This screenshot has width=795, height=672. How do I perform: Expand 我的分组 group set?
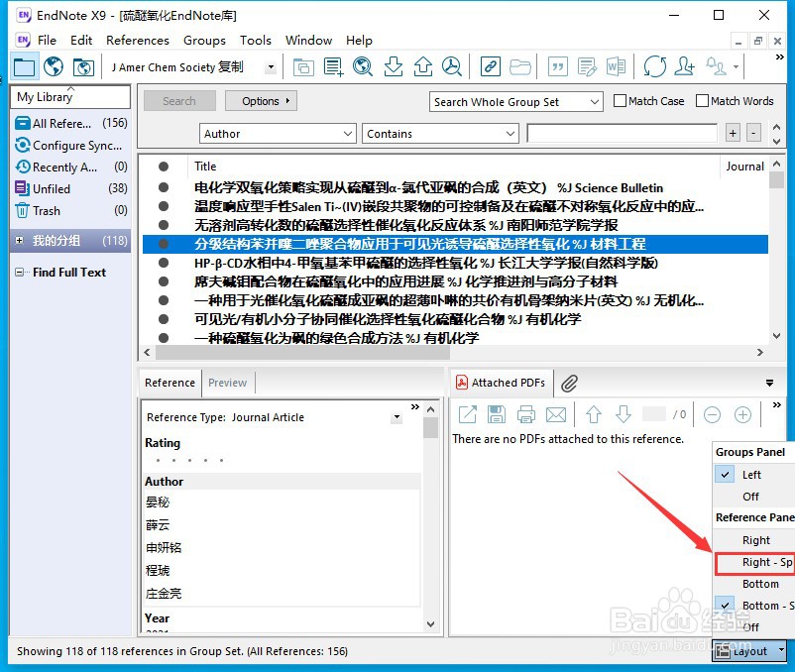tap(19, 240)
